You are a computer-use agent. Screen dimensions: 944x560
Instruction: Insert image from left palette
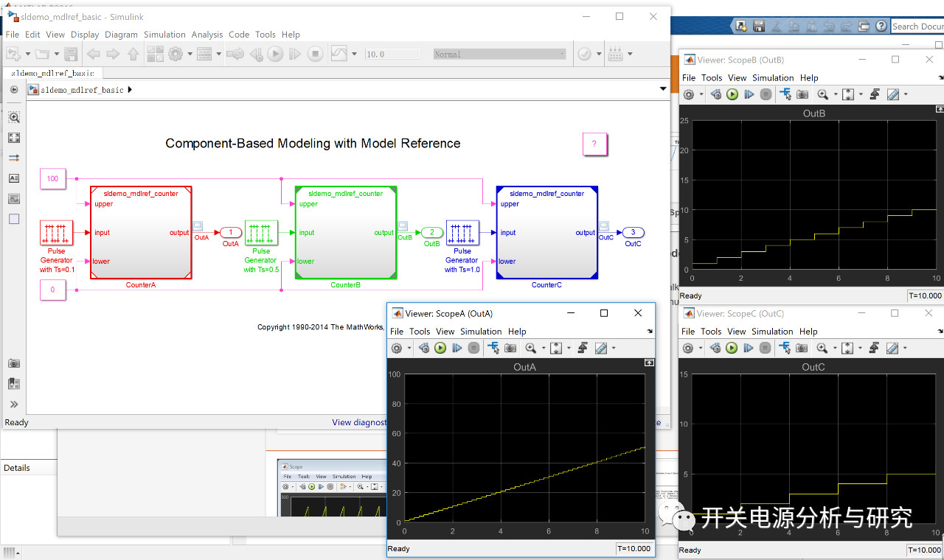coord(14,199)
